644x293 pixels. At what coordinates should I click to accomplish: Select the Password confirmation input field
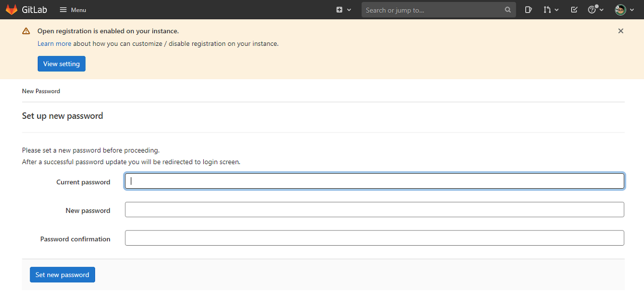point(375,238)
